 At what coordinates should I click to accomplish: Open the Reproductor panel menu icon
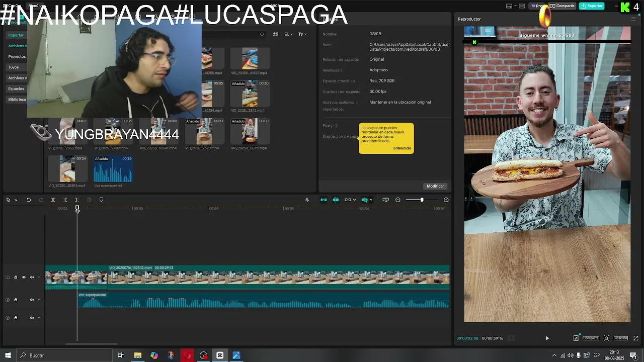(x=633, y=19)
